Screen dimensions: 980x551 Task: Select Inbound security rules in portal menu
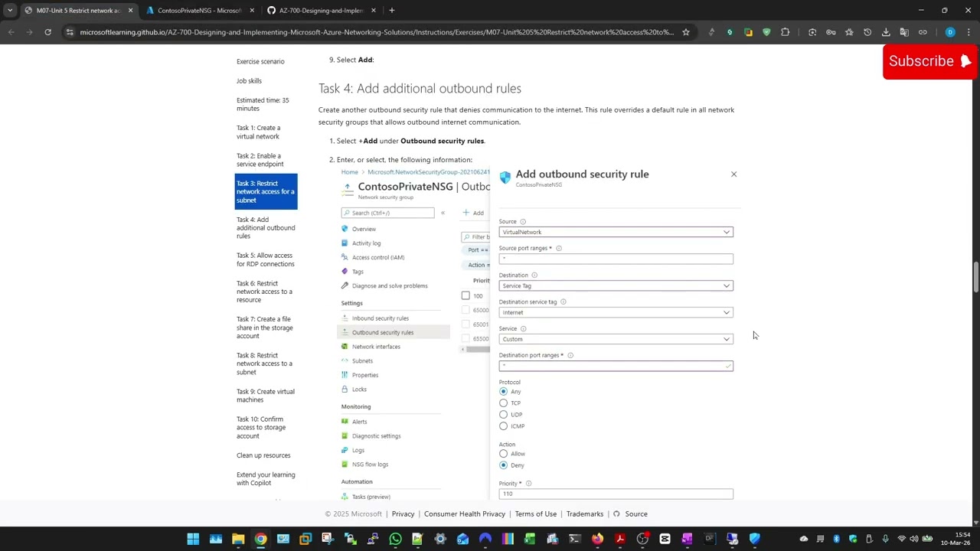380,318
